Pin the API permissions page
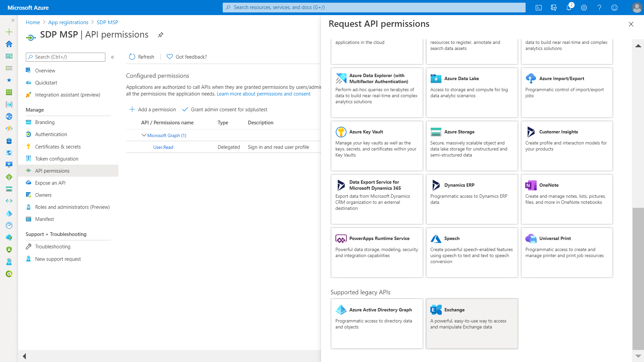This screenshot has width=644, height=362. point(161,35)
